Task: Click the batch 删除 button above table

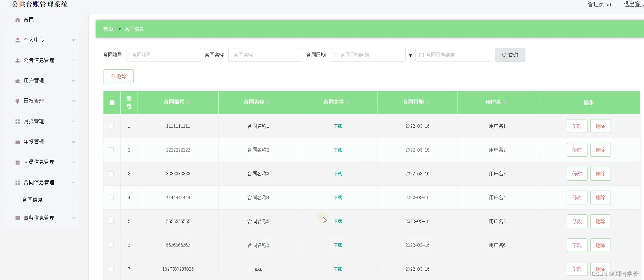Action: [x=118, y=76]
